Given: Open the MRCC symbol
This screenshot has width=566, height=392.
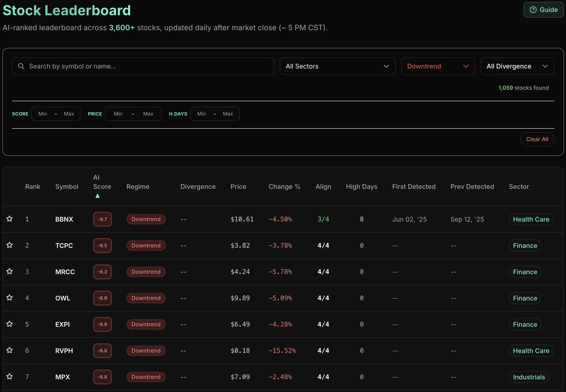Looking at the screenshot, I should coord(65,272).
